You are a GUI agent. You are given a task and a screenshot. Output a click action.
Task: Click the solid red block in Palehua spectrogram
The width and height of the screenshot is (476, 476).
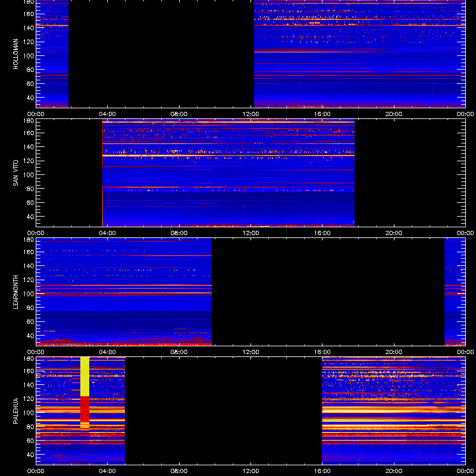pyautogui.click(x=84, y=409)
